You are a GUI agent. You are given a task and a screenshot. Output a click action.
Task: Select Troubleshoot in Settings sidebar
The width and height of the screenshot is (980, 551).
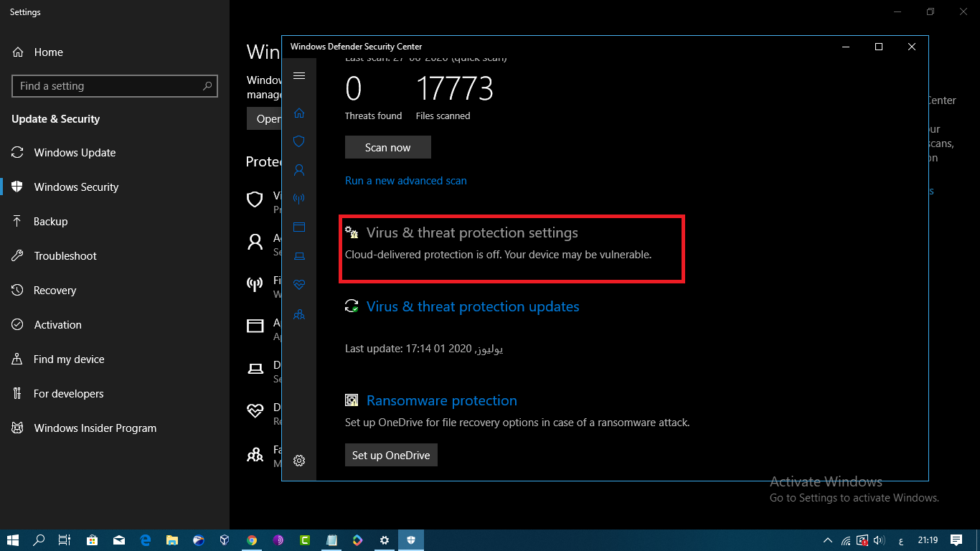pos(115,256)
